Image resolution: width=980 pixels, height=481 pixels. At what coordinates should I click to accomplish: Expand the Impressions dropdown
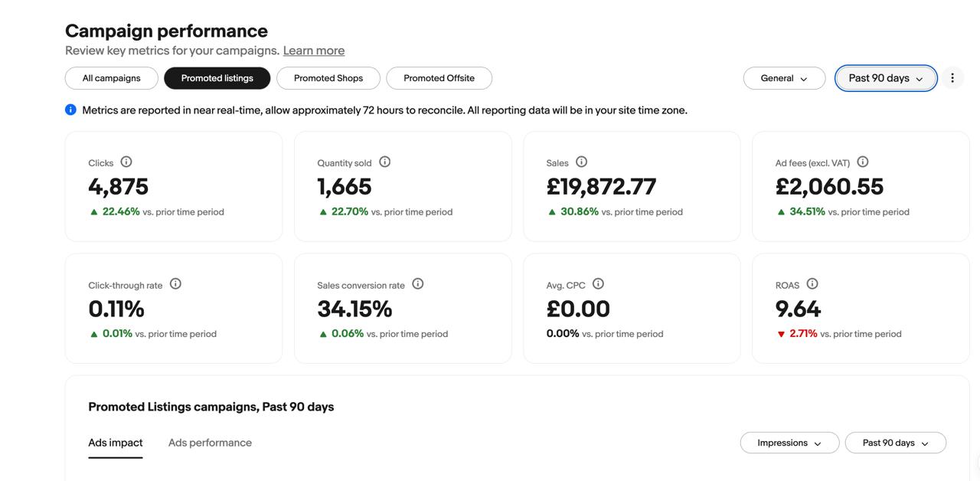click(x=789, y=443)
